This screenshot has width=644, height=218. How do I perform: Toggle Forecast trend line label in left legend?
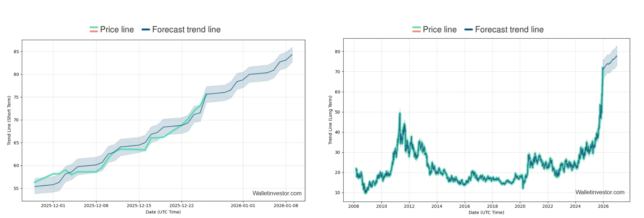[186, 29]
